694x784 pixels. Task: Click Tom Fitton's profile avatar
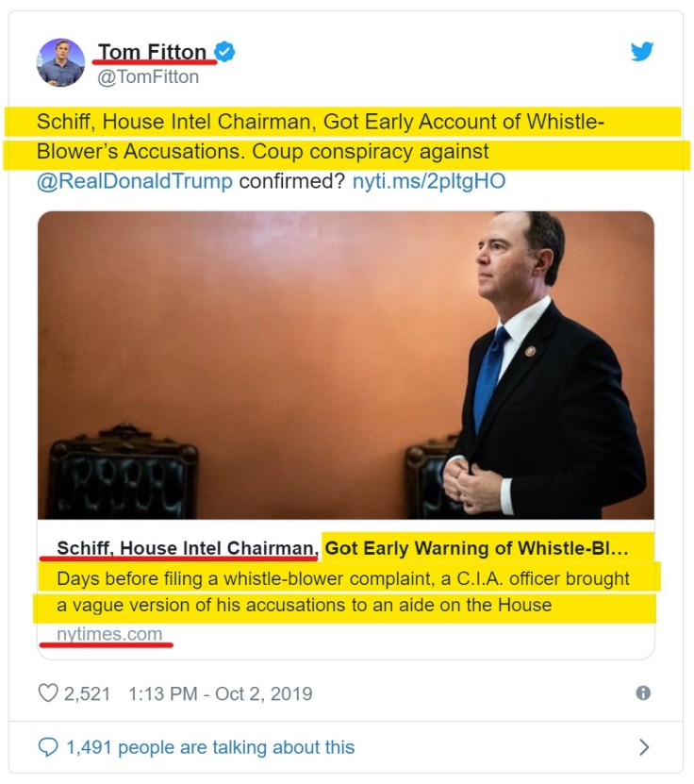point(60,62)
